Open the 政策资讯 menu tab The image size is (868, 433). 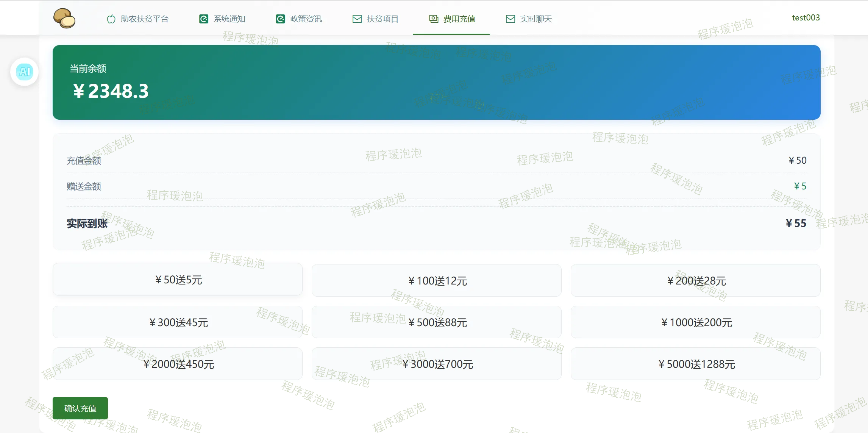[306, 19]
